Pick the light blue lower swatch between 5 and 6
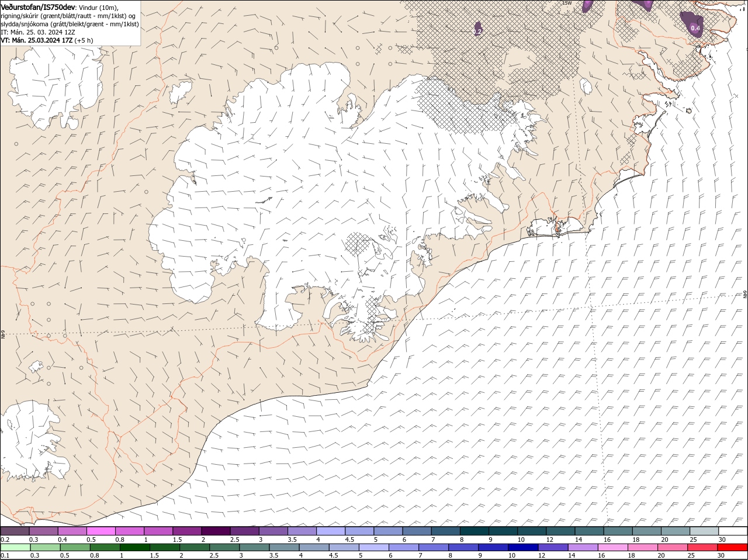This screenshot has height=560, width=748. coord(373,547)
